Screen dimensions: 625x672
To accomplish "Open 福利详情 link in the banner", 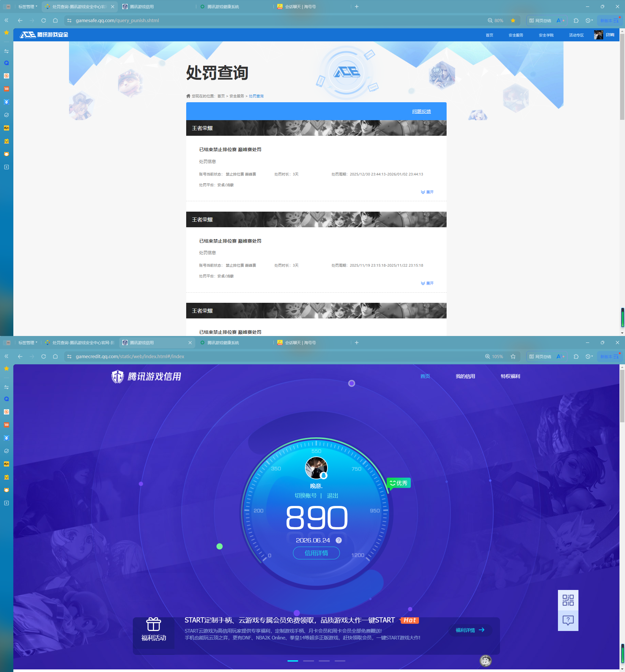I will click(470, 630).
